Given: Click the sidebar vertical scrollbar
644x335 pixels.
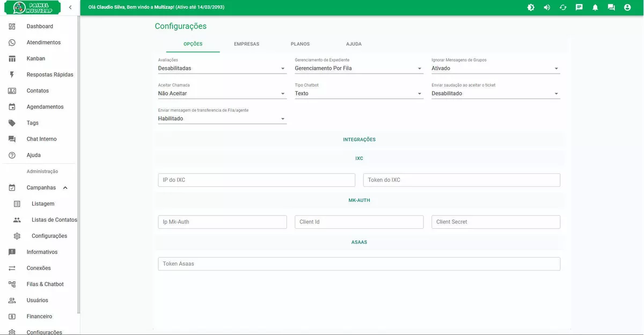Looking at the screenshot, I should point(79,164).
